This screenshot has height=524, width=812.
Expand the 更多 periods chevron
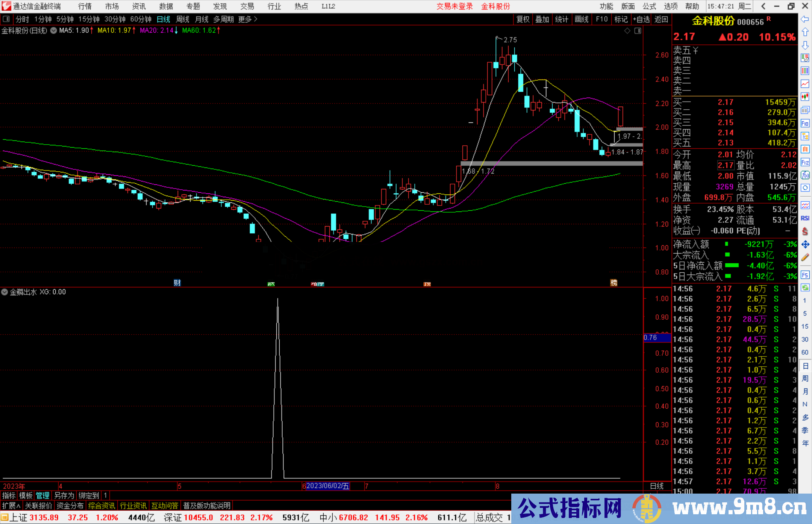256,19
